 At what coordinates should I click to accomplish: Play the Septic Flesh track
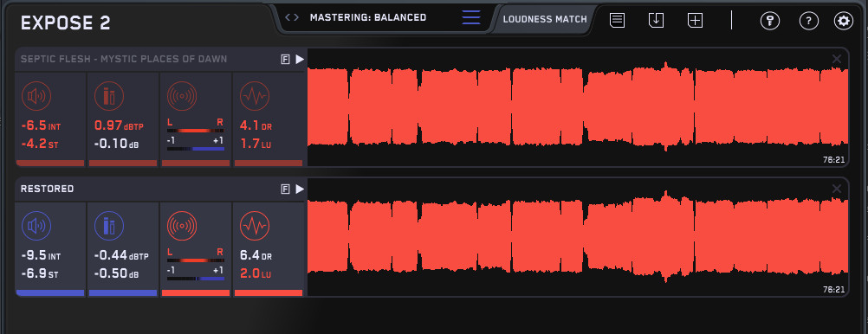(300, 59)
